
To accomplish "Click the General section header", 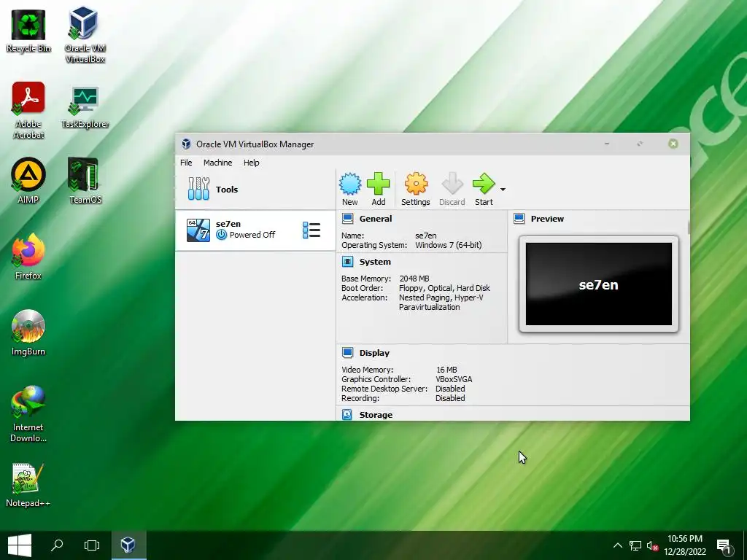I will click(376, 219).
